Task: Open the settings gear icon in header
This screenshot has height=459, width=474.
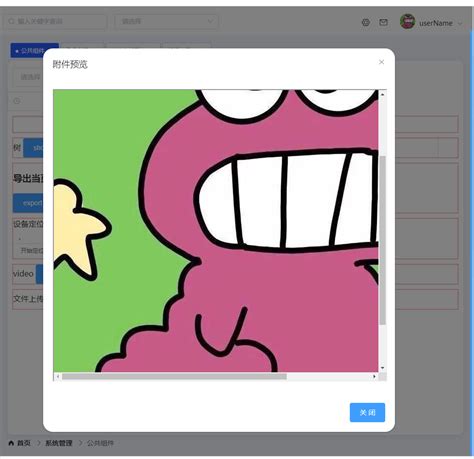Action: 366,22
